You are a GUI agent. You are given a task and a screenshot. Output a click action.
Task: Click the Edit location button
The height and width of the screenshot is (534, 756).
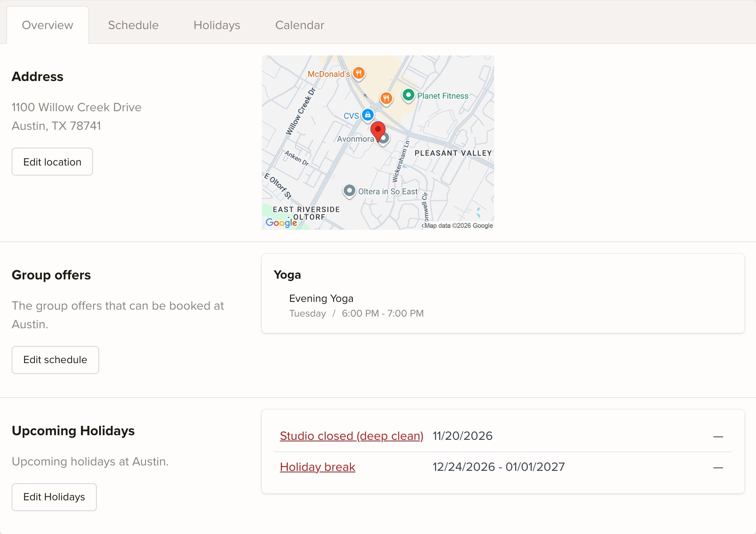[x=52, y=162]
